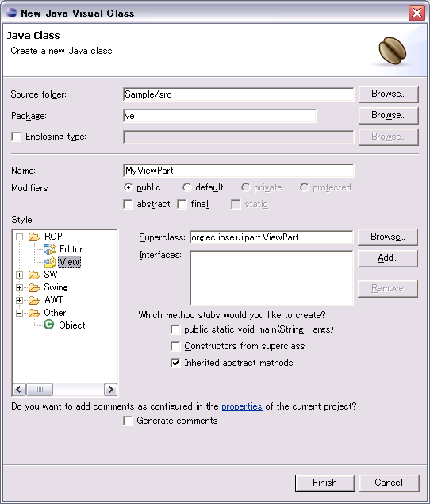
Task: Select the Editor item icon under RCP
Action: click(x=49, y=249)
